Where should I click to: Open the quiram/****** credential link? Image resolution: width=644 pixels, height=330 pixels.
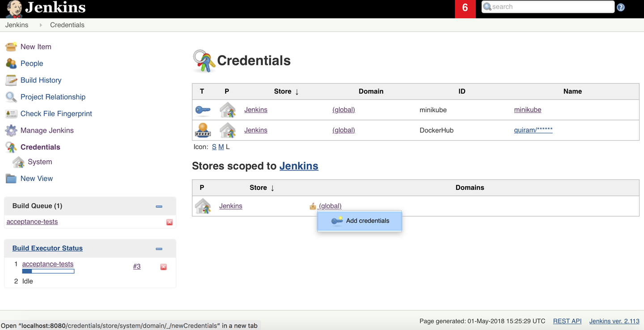coord(533,130)
